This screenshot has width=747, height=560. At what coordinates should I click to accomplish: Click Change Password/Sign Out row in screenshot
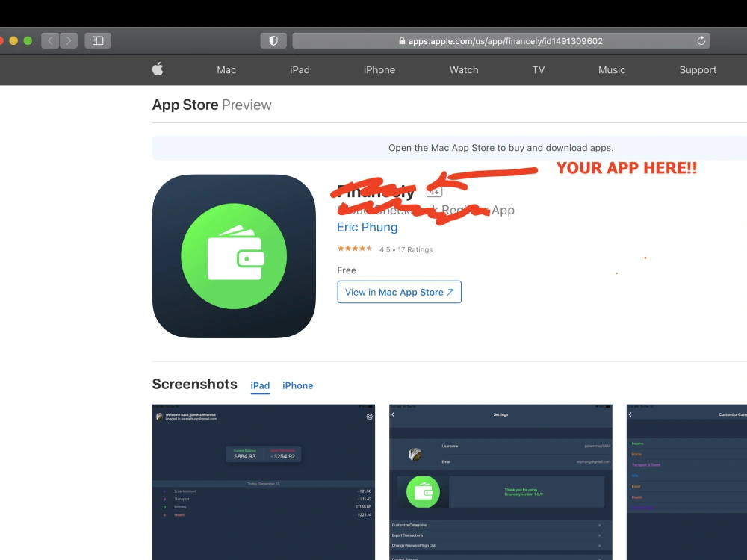[x=500, y=546]
